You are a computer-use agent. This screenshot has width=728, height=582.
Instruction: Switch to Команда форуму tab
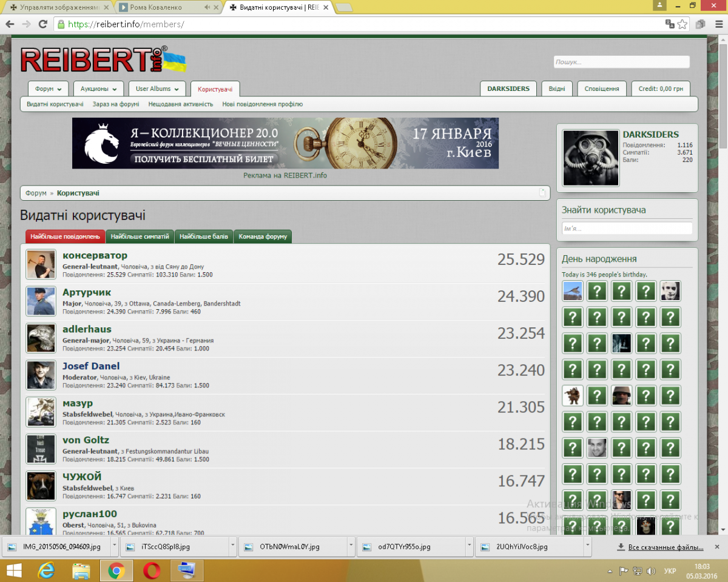click(263, 236)
